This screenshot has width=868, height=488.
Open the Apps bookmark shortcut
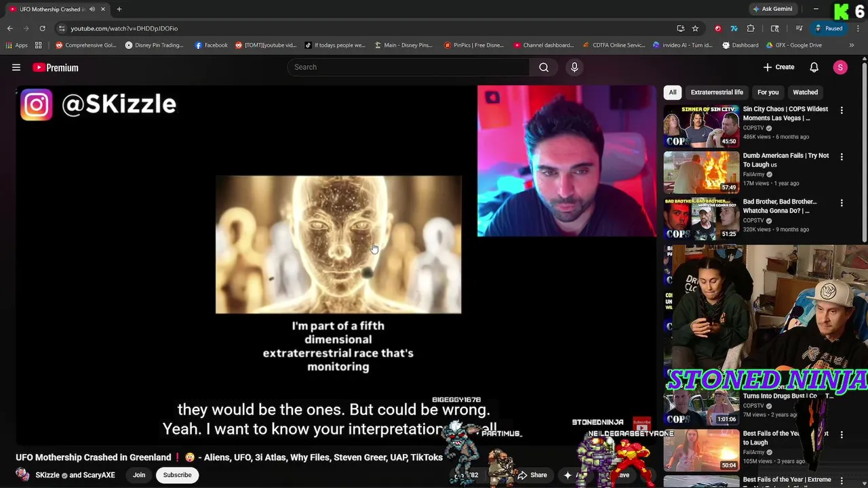coord(16,45)
